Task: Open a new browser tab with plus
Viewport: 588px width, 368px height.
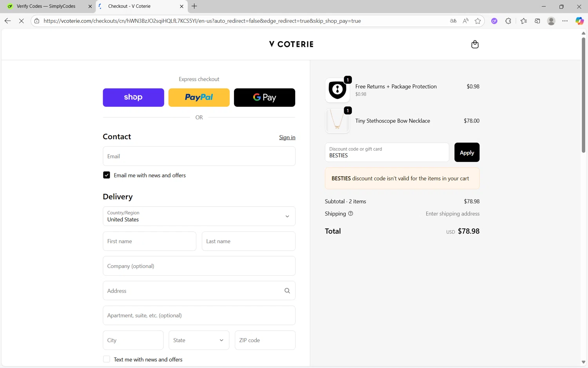Action: [194, 6]
